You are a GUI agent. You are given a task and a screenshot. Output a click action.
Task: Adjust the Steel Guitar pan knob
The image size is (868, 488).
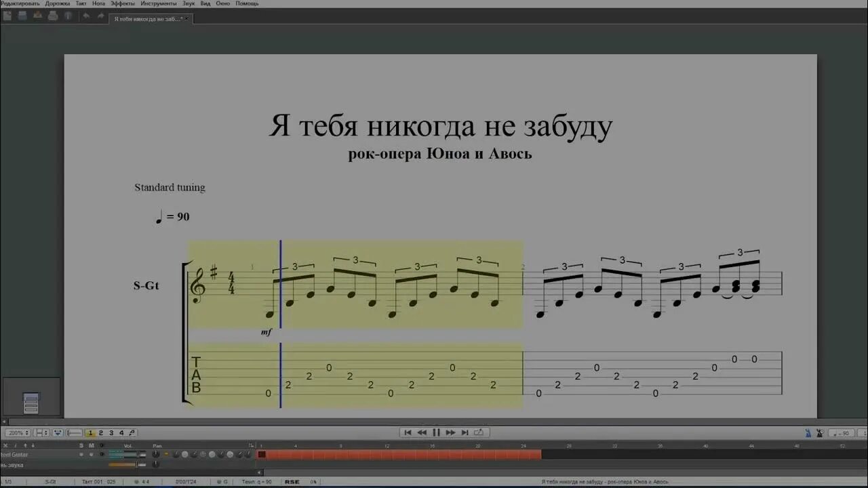pyautogui.click(x=155, y=454)
